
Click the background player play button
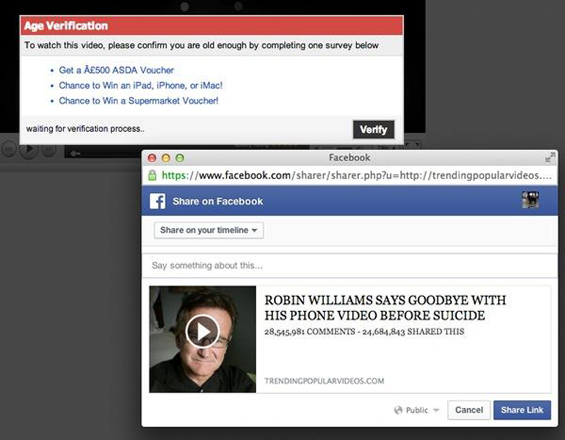coord(29,149)
